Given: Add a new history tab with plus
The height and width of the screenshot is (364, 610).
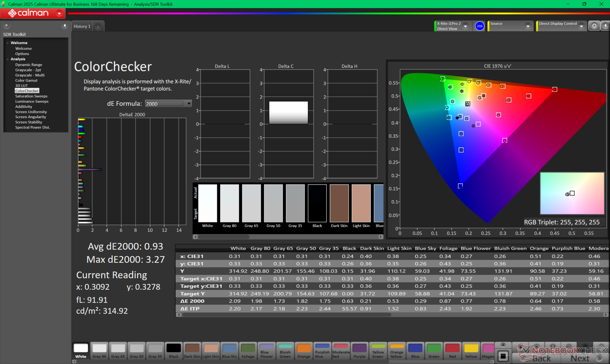Looking at the screenshot, I should click(98, 27).
